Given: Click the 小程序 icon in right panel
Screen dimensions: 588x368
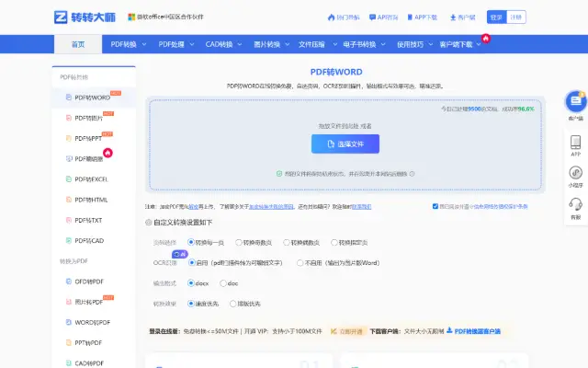Looking at the screenshot, I should click(x=576, y=173).
